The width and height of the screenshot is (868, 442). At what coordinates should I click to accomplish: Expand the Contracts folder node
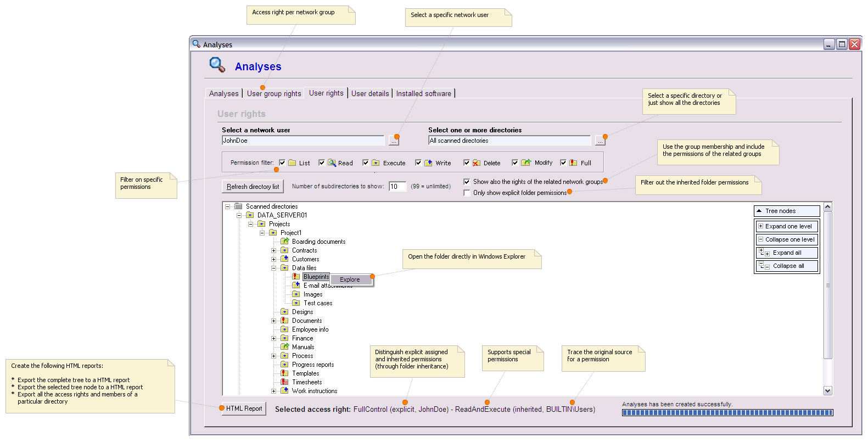tap(273, 250)
